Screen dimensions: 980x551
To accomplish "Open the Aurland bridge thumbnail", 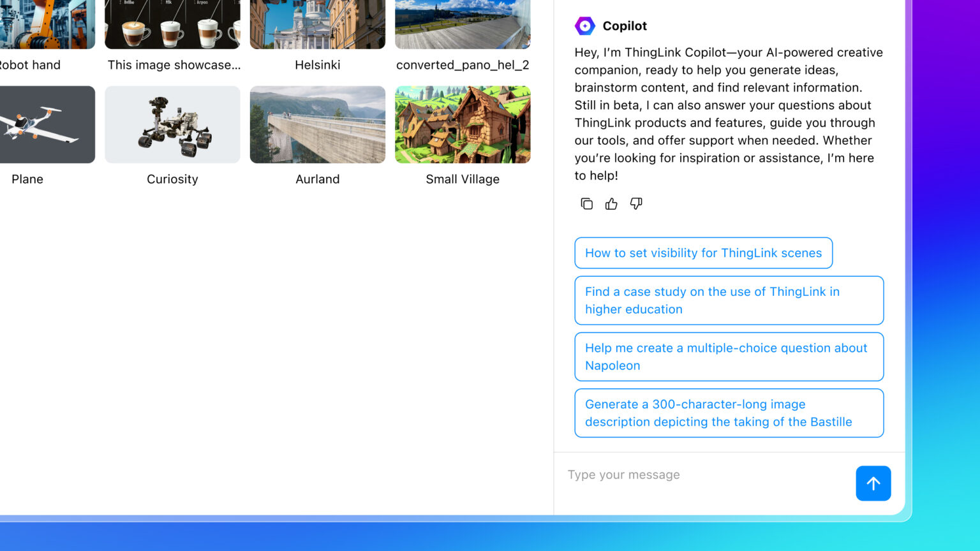I will (317, 124).
